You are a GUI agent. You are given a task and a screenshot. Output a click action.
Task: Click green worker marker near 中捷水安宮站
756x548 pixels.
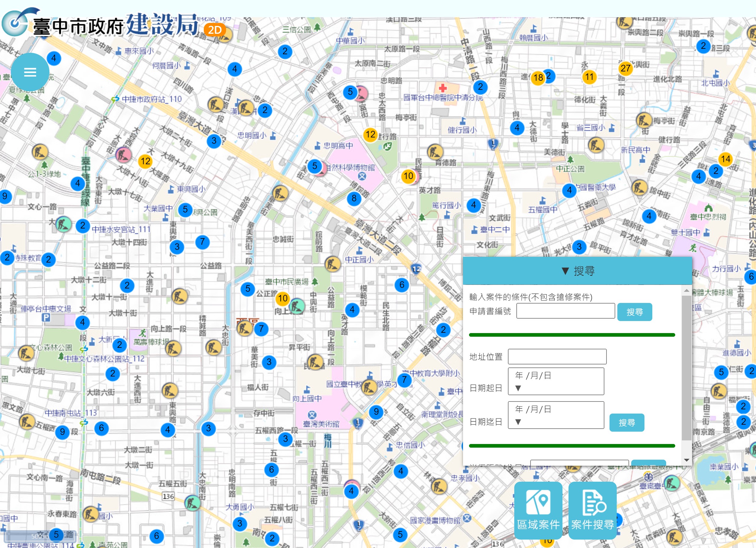[63, 224]
